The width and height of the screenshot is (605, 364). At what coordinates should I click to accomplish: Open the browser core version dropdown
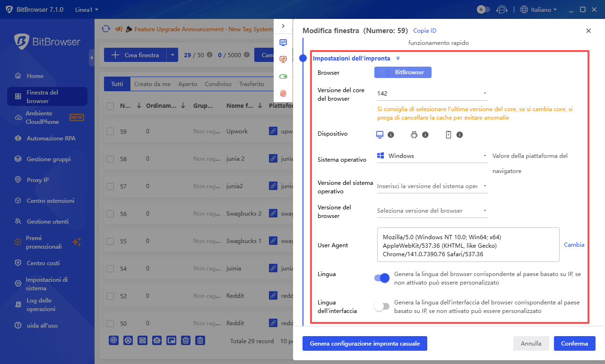(x=432, y=94)
